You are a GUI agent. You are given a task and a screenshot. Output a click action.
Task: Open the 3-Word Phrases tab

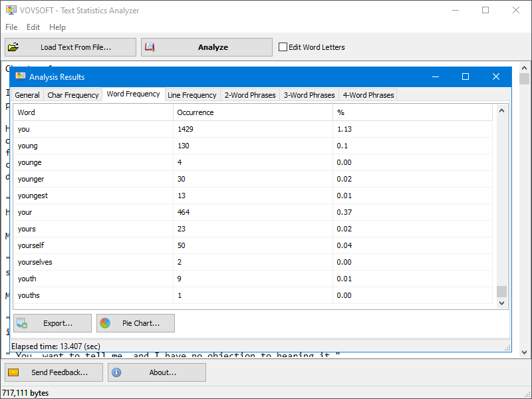309,95
